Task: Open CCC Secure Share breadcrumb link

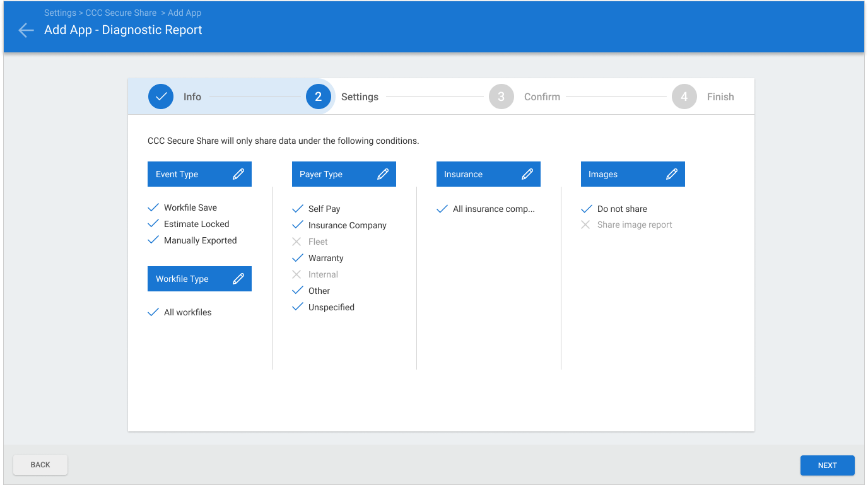Action: pos(121,13)
